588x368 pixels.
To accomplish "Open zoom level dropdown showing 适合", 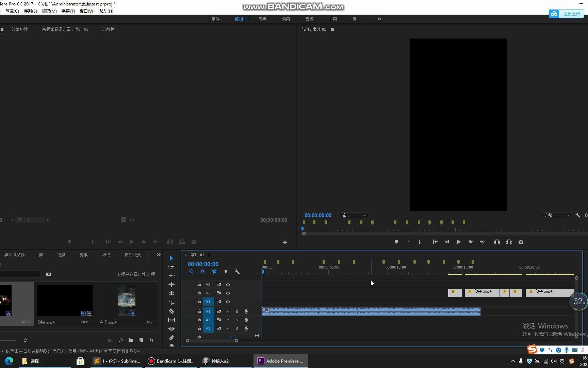I will coord(354,215).
